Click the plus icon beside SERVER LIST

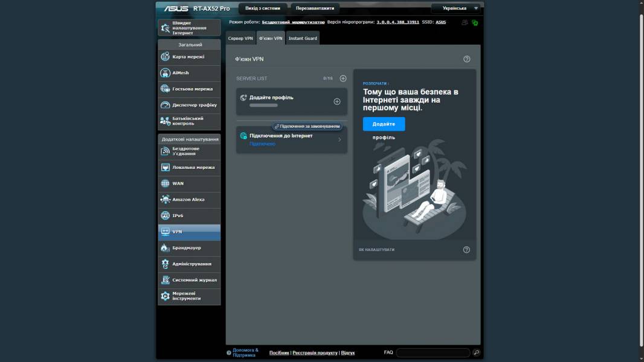coord(343,78)
